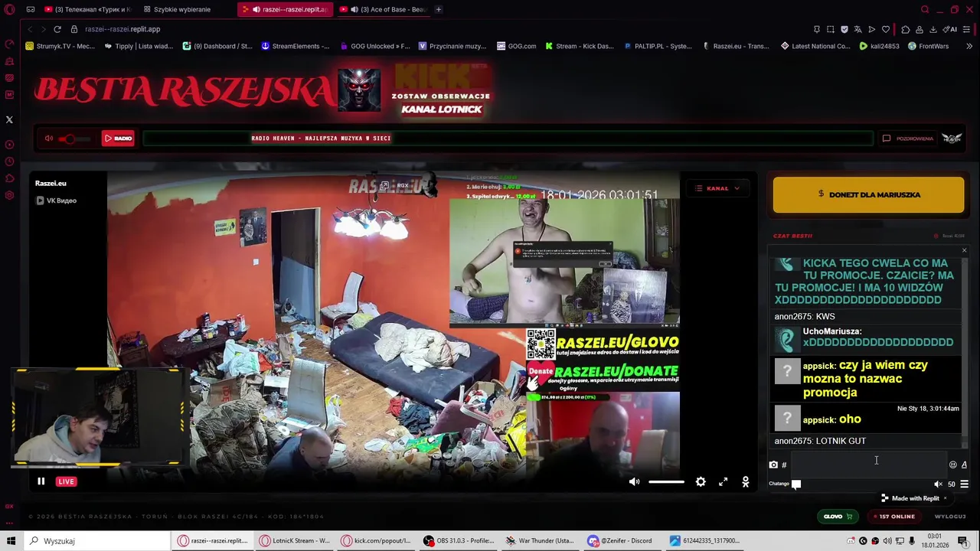
Task: Open browser extensions icon in toolbar
Action: click(906, 29)
